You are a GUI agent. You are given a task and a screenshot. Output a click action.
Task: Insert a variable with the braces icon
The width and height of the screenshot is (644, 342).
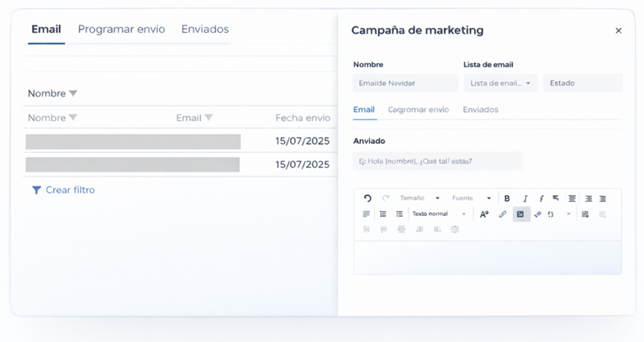(x=551, y=214)
